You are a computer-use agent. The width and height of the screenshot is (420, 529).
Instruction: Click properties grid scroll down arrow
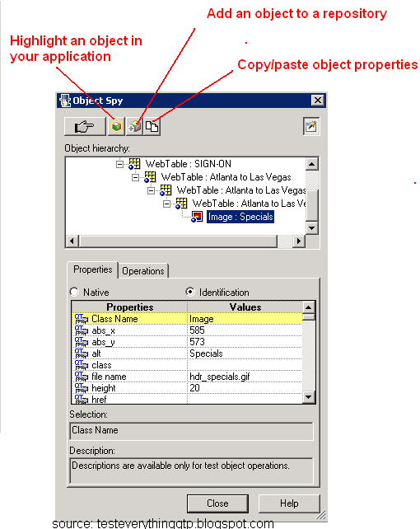coord(309,397)
